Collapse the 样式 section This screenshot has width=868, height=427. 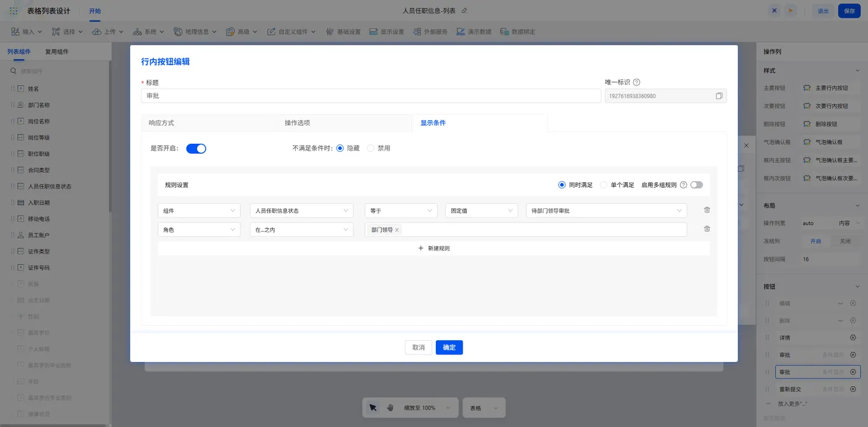point(857,71)
